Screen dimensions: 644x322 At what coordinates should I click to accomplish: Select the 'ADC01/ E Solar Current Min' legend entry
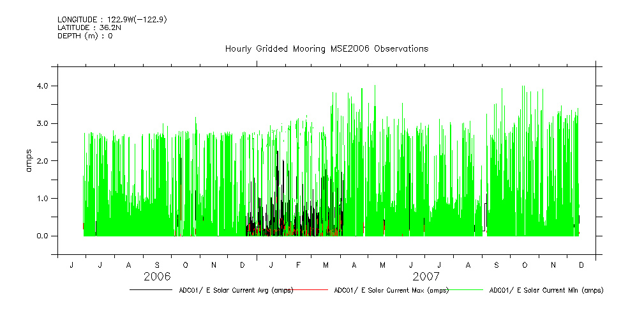pos(546,290)
